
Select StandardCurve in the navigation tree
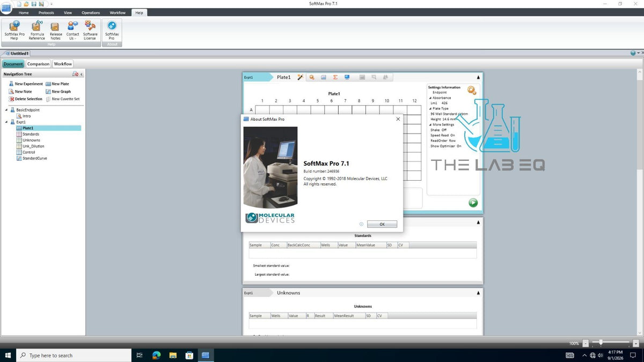pos(32,158)
